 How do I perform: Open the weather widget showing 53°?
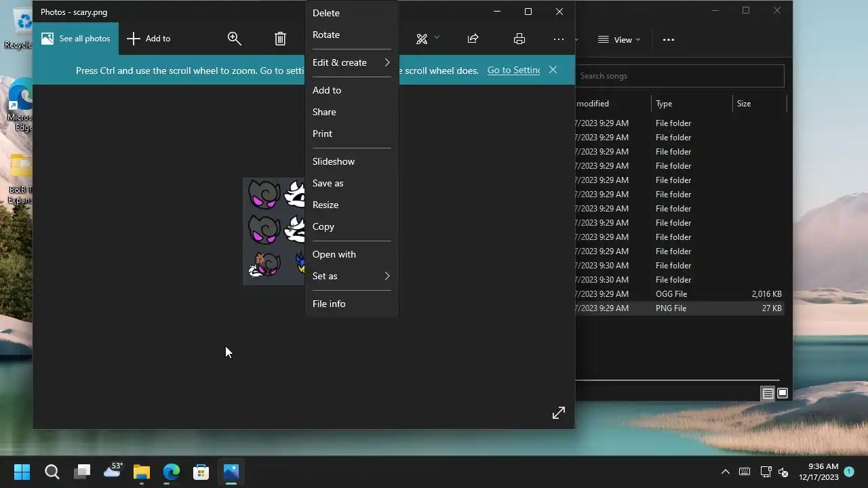point(112,471)
